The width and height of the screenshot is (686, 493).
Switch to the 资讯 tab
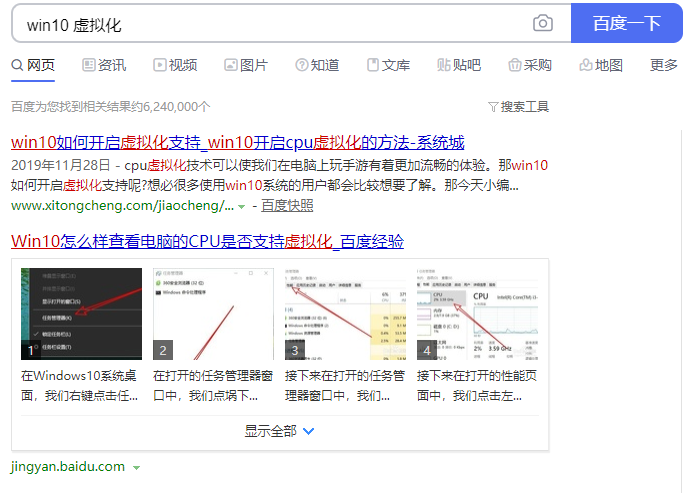tap(104, 65)
